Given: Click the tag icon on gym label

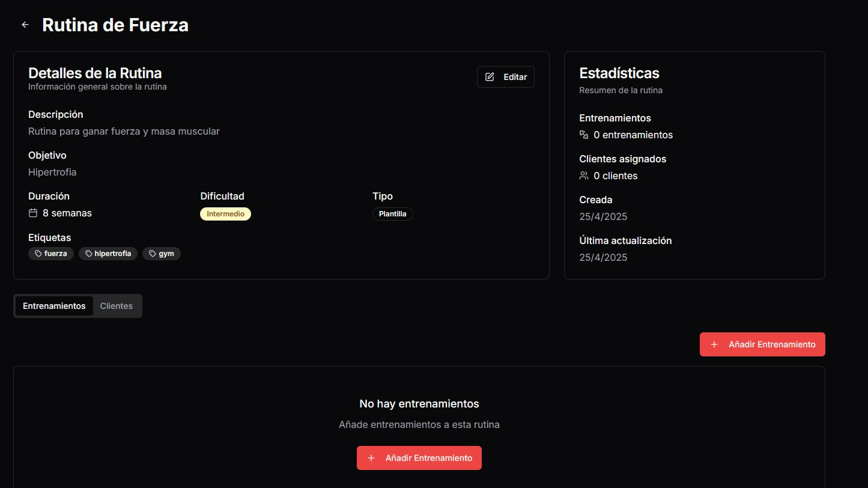Looking at the screenshot, I should coord(152,254).
